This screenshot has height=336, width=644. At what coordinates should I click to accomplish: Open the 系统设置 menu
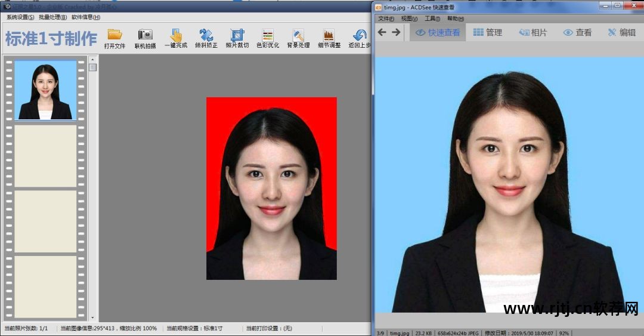20,17
